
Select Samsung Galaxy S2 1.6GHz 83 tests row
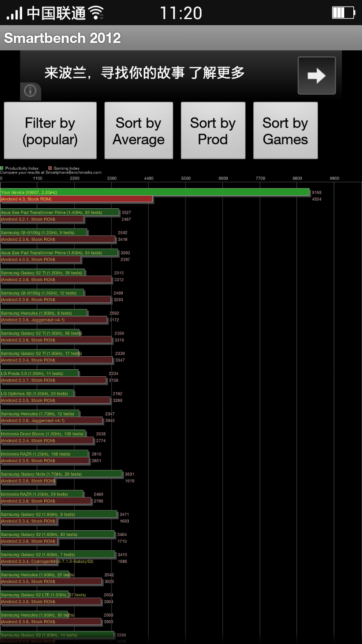57,534
